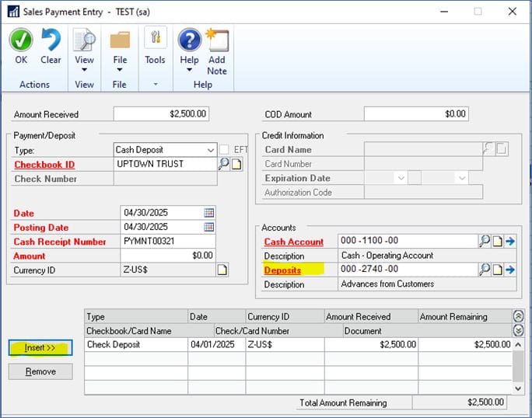The height and width of the screenshot is (418, 532).
Task: Open the Help dropdown arrow
Action: click(189, 69)
